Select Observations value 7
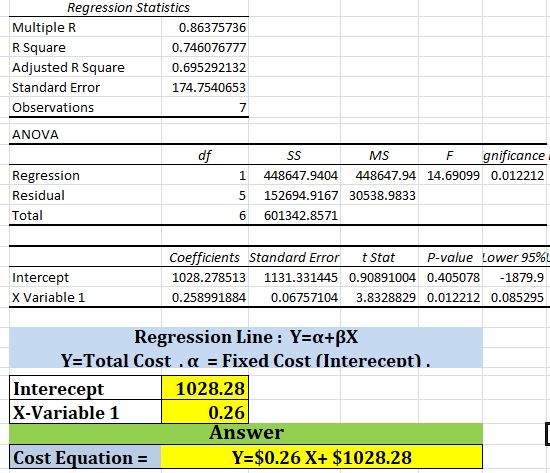The height and width of the screenshot is (473, 550). pyautogui.click(x=205, y=107)
